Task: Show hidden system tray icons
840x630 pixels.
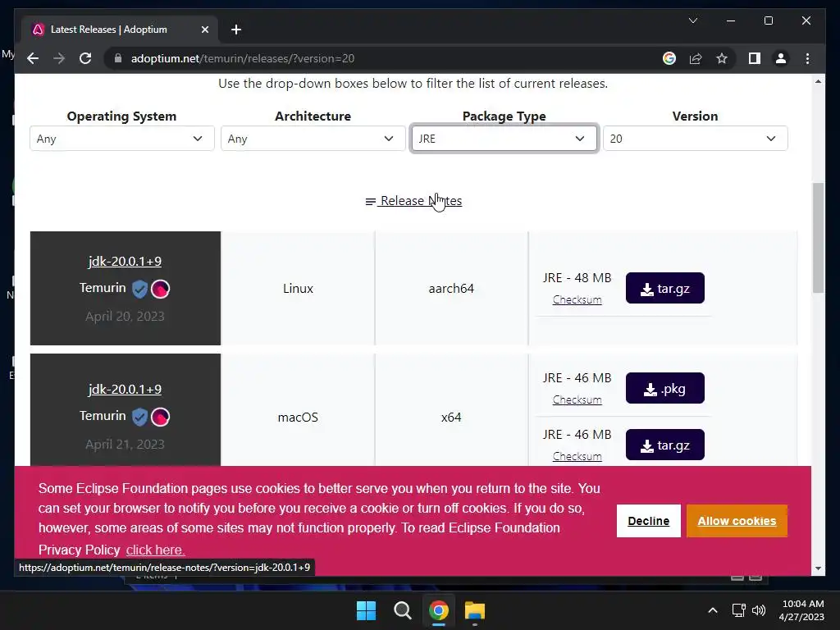Action: 713,610
